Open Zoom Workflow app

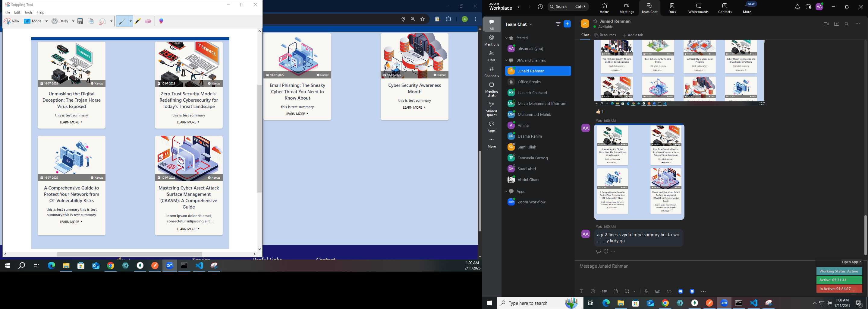tap(538, 202)
